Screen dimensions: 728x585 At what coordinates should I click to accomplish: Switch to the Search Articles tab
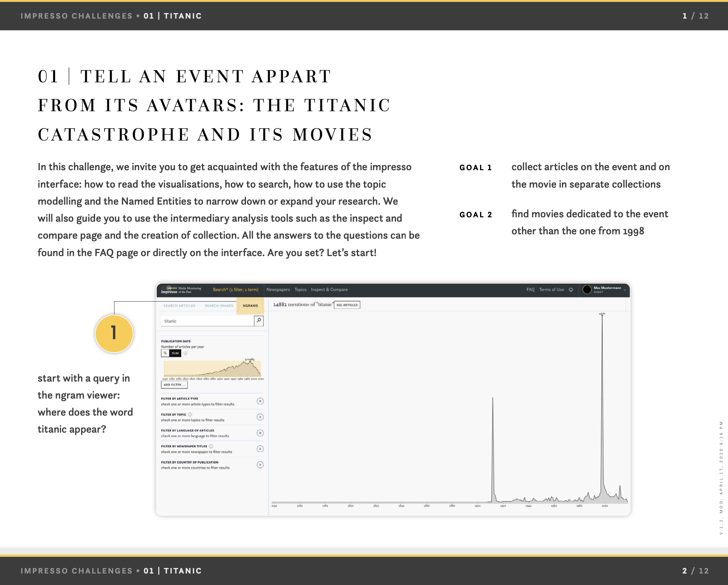179,306
